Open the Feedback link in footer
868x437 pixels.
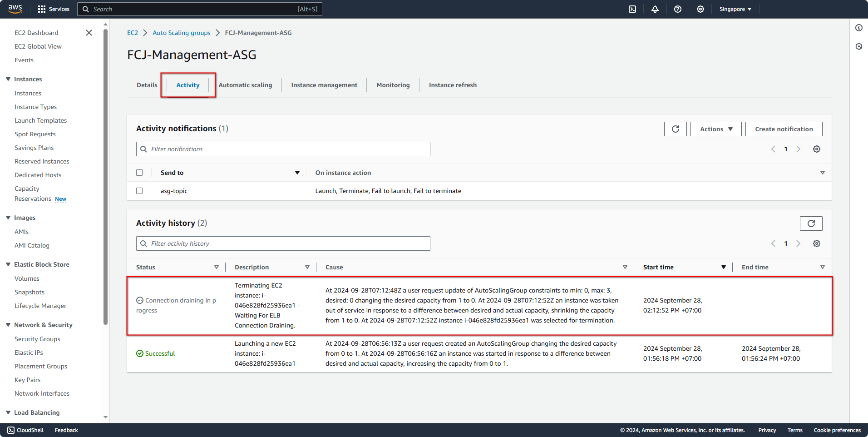pyautogui.click(x=66, y=430)
